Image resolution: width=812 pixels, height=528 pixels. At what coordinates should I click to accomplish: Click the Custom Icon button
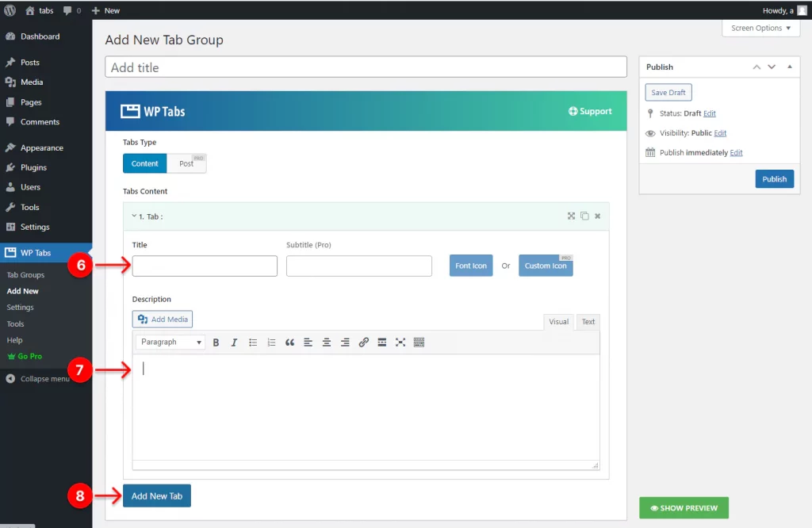[546, 266]
